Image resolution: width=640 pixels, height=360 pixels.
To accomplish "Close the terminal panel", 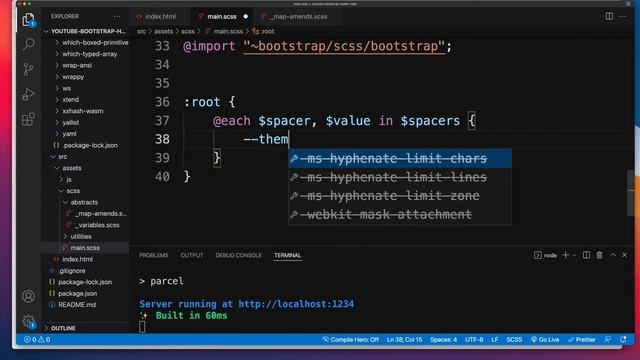I will 624,255.
